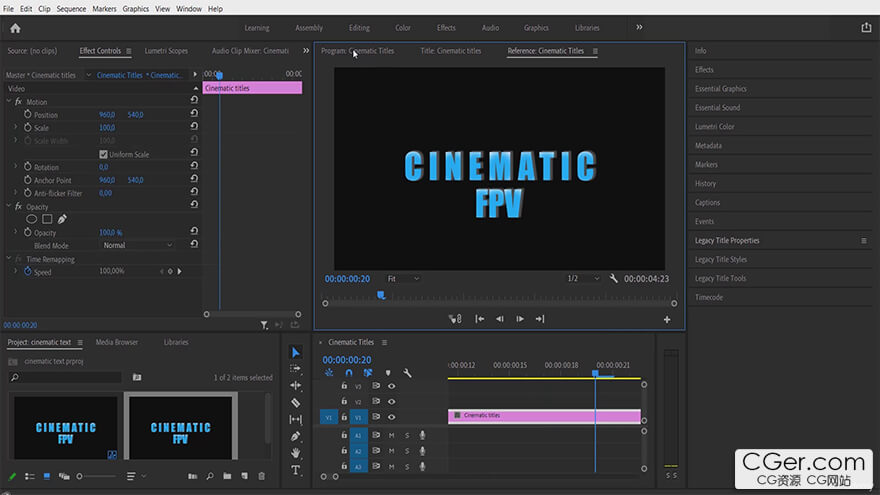Image resolution: width=880 pixels, height=495 pixels.
Task: Go to previous edit point
Action: pos(479,319)
